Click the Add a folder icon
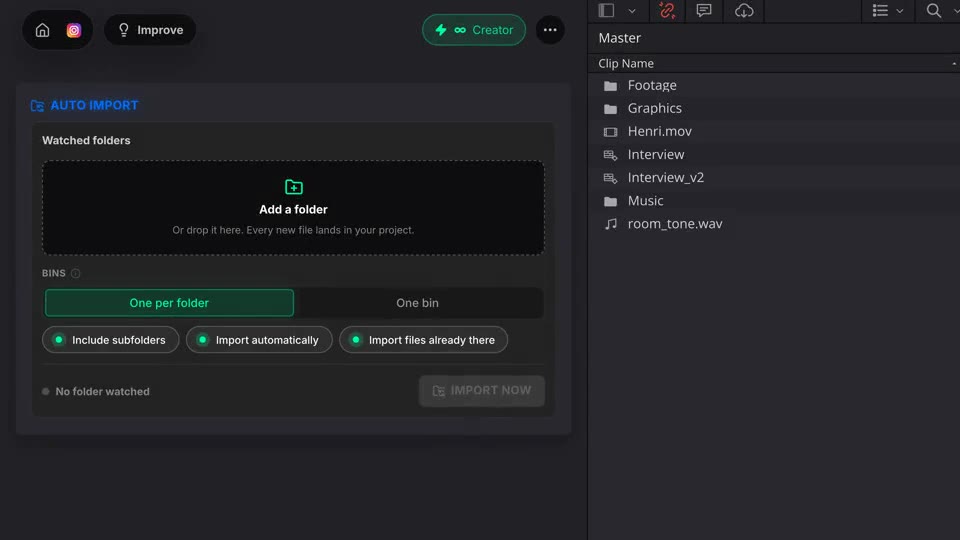The width and height of the screenshot is (960, 540). tap(293, 187)
